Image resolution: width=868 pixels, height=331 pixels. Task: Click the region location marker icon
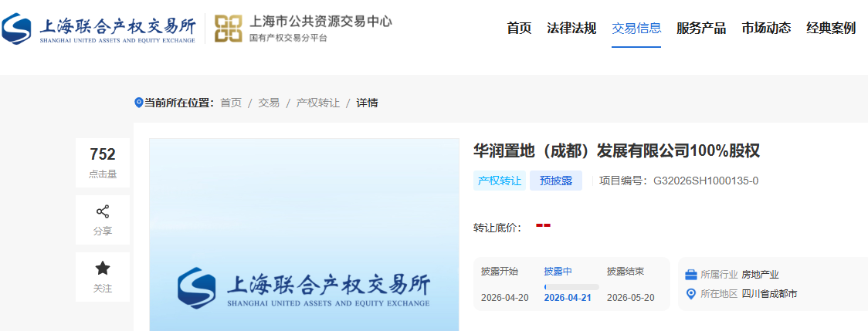click(x=691, y=294)
